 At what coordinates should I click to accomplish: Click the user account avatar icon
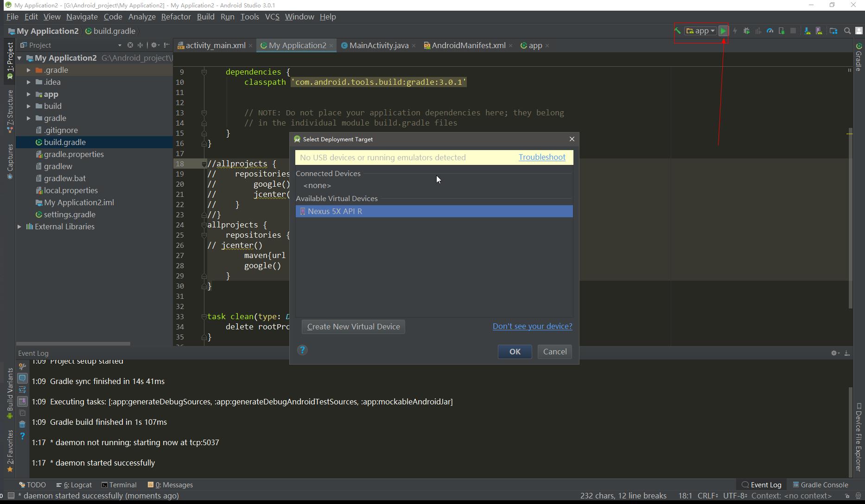(859, 31)
